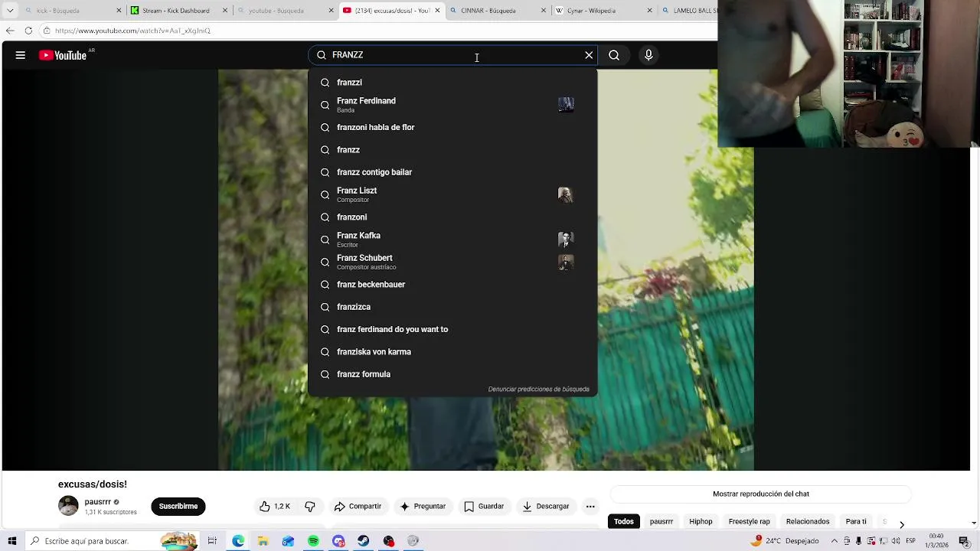Screen dimensions: 980x551
Task: Reload the page with the refresh icon
Action: point(28,31)
